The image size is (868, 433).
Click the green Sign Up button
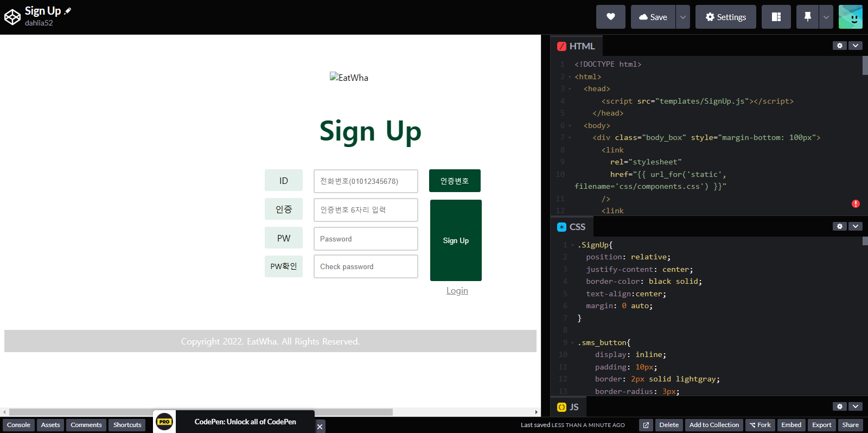click(456, 240)
